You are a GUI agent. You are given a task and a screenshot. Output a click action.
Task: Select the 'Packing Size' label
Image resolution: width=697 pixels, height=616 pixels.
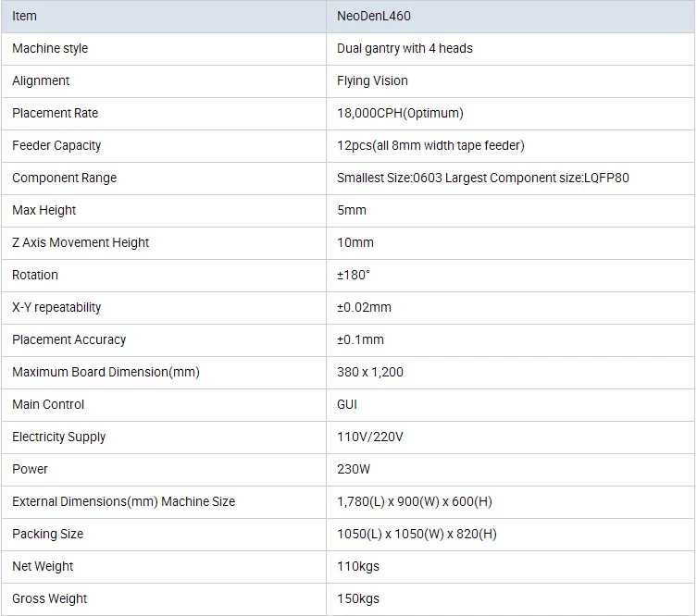(x=47, y=535)
